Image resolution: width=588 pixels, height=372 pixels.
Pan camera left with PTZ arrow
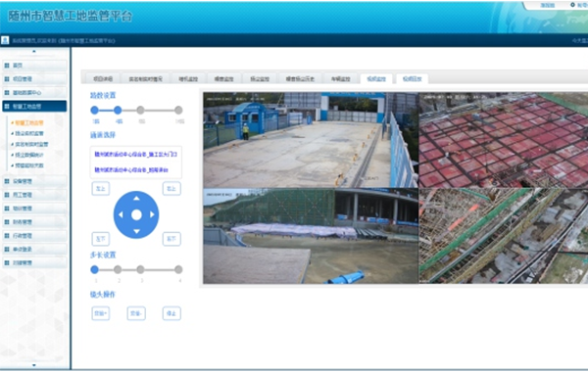point(121,214)
